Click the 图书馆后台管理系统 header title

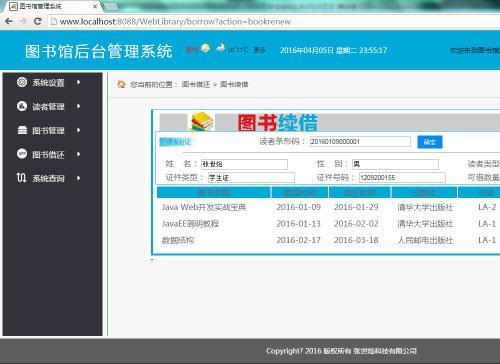point(99,51)
